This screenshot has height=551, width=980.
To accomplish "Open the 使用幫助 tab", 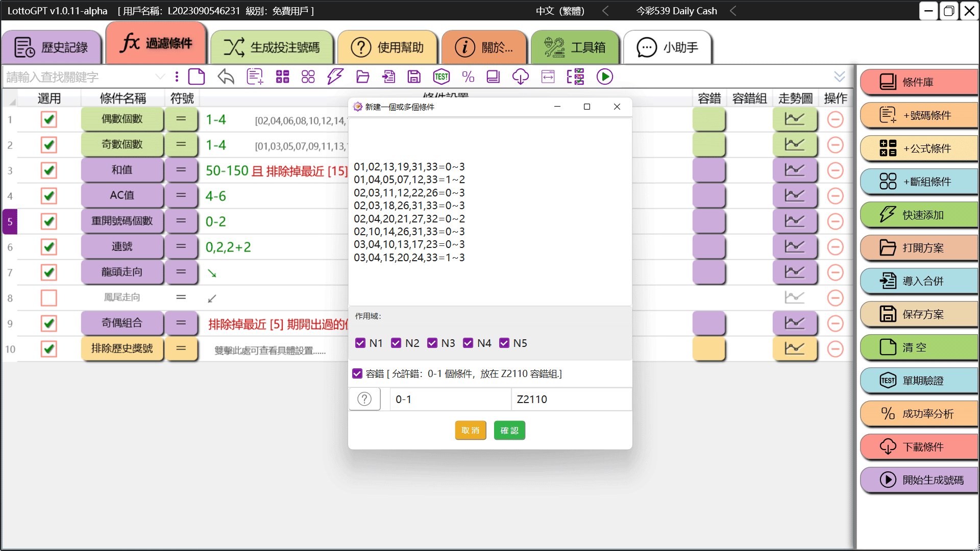I will [387, 47].
